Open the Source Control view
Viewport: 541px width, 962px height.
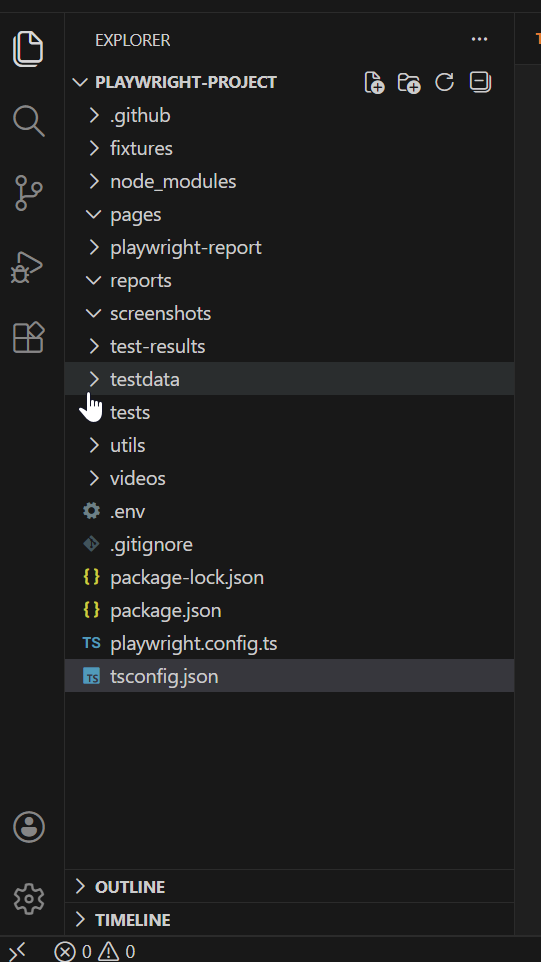tap(28, 193)
